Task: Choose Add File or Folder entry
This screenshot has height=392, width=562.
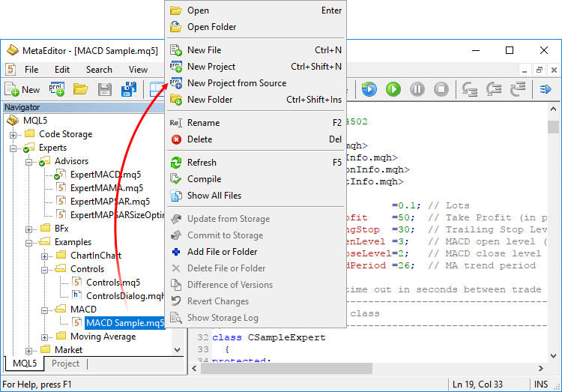Action: click(222, 252)
